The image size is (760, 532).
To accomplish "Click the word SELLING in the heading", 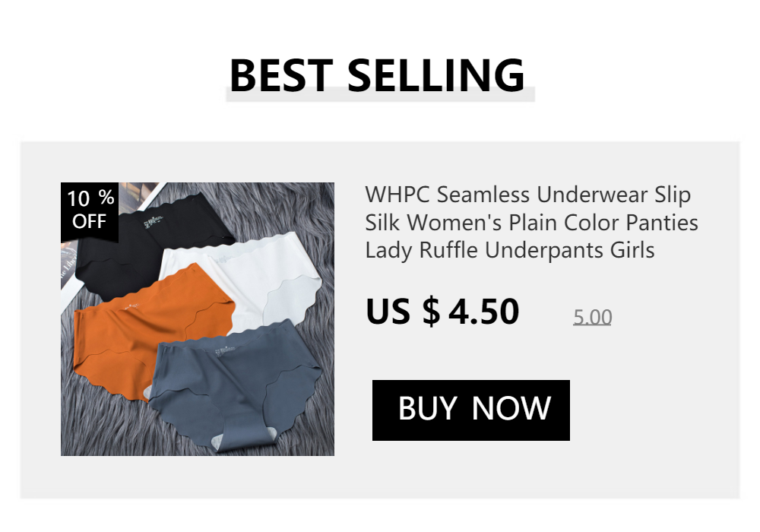I will pyautogui.click(x=436, y=75).
